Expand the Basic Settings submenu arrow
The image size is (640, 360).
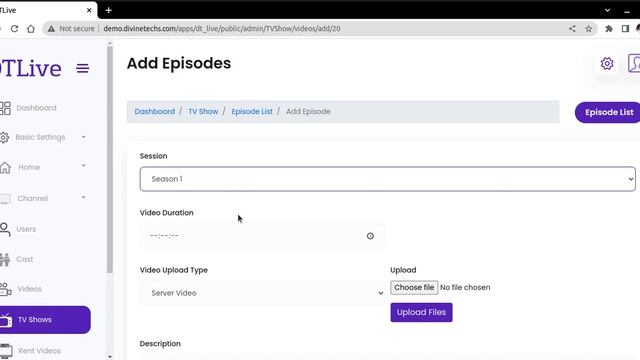pos(84,137)
